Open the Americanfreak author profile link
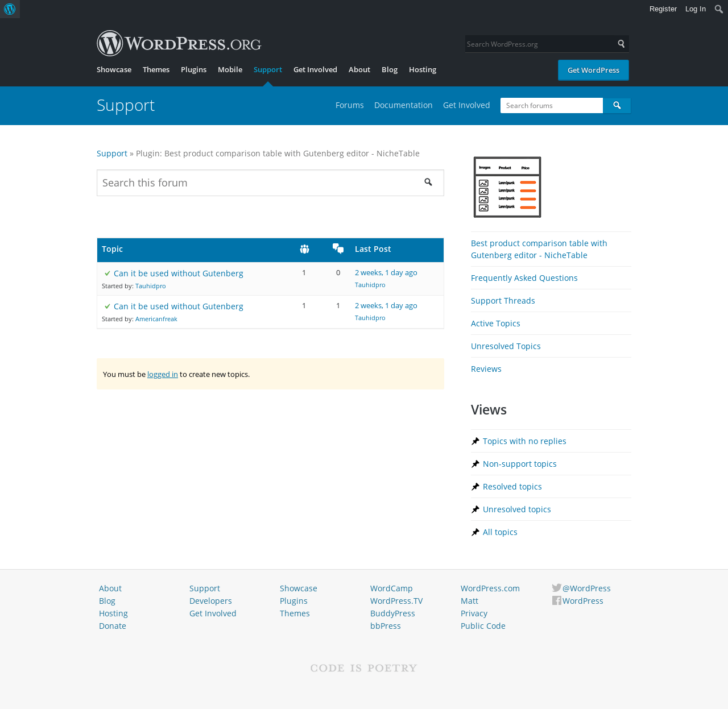 156,319
